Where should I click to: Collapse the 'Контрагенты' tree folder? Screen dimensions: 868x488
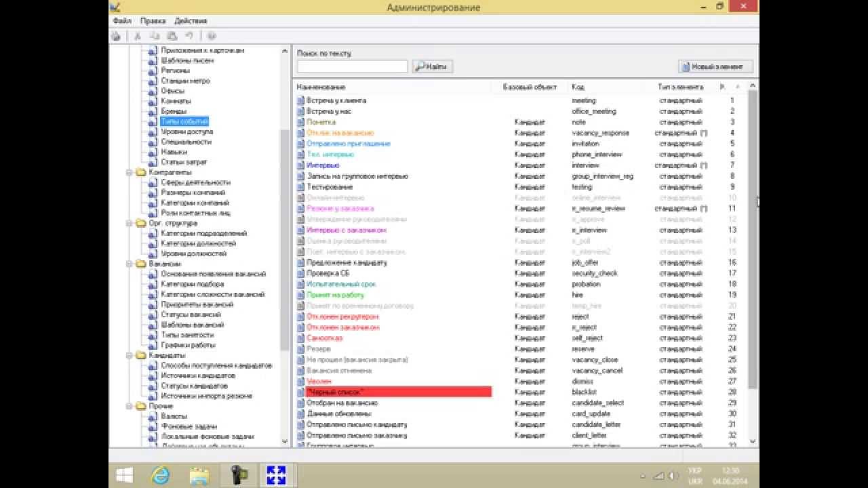(130, 172)
